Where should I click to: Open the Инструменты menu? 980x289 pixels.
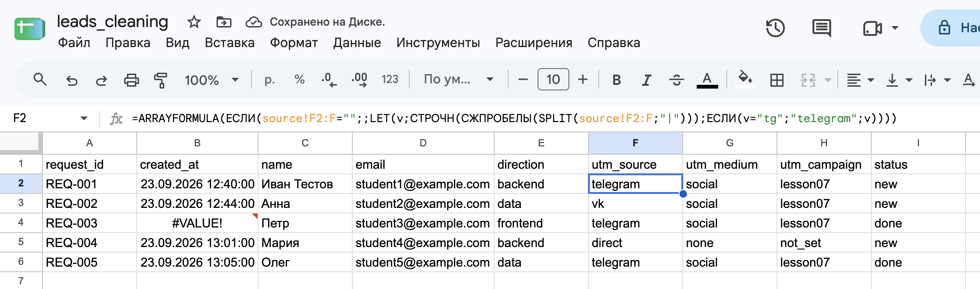[438, 43]
